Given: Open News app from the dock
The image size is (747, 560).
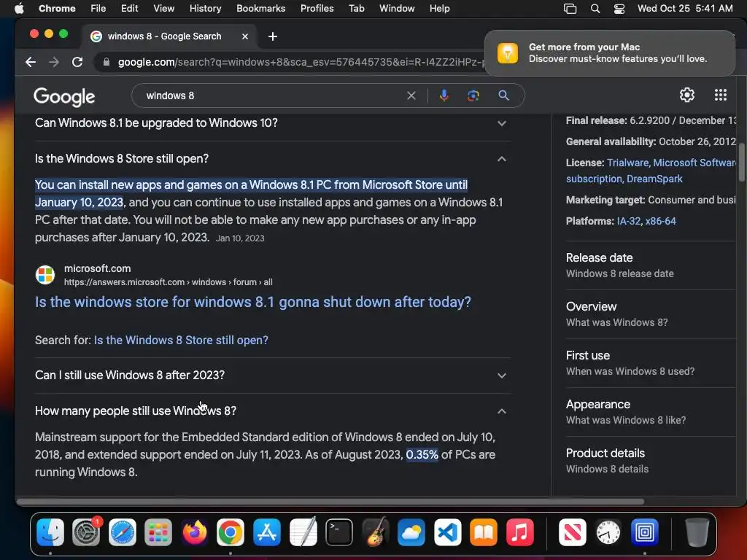Looking at the screenshot, I should 572,532.
